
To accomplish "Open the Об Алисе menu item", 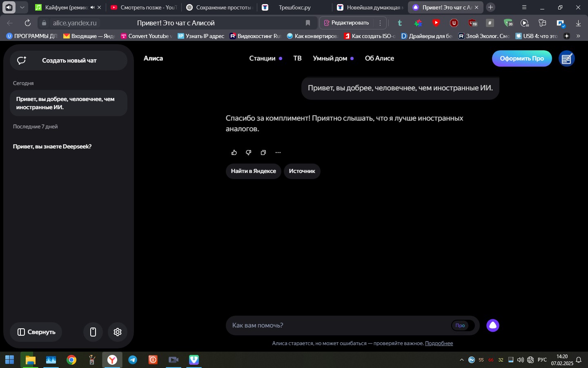I will [x=379, y=58].
